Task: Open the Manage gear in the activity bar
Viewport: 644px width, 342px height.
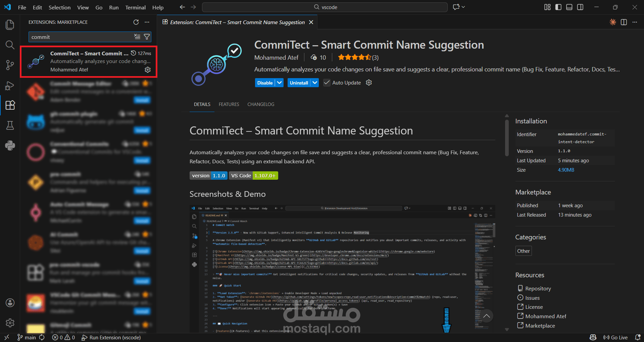Action: coord(10,323)
